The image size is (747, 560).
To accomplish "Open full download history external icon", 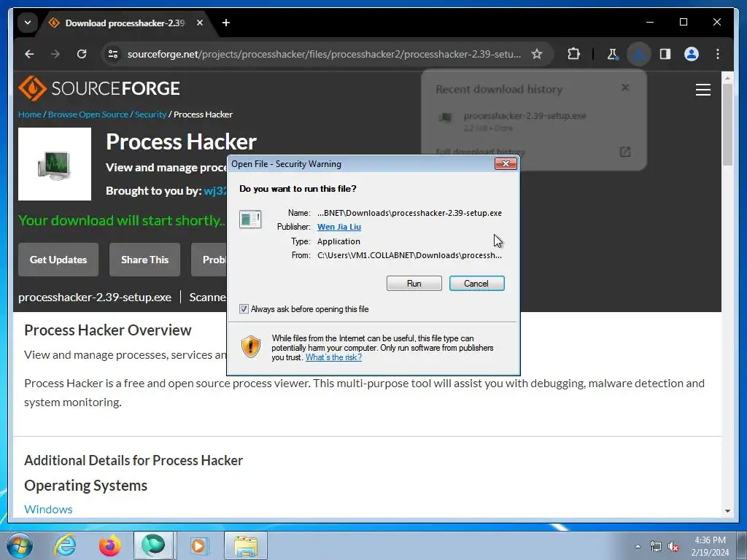I will [x=625, y=152].
